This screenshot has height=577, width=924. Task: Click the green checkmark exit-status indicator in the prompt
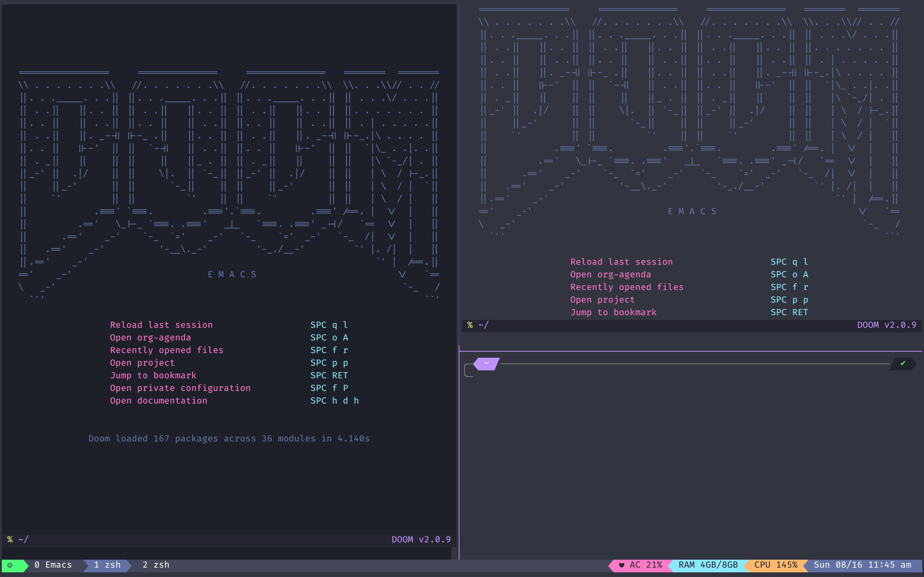tap(903, 363)
